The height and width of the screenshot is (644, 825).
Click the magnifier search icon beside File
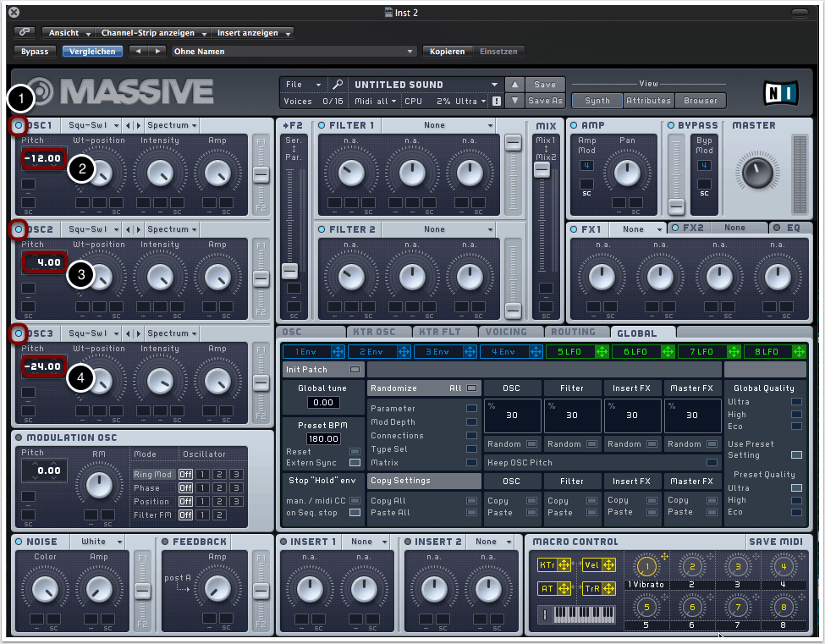338,85
